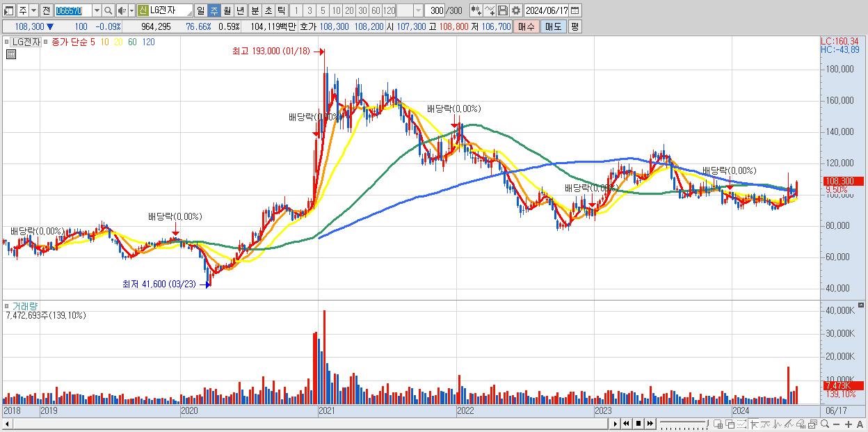The width and height of the screenshot is (868, 432).
Task: Click the LG전자 chart legend label
Action: (26, 42)
